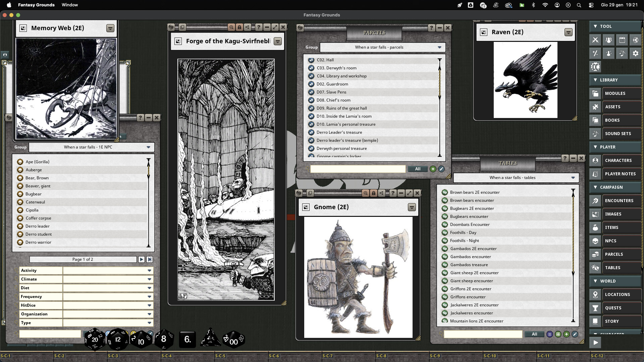Open NPCS in the Campaign panel

pyautogui.click(x=621, y=241)
